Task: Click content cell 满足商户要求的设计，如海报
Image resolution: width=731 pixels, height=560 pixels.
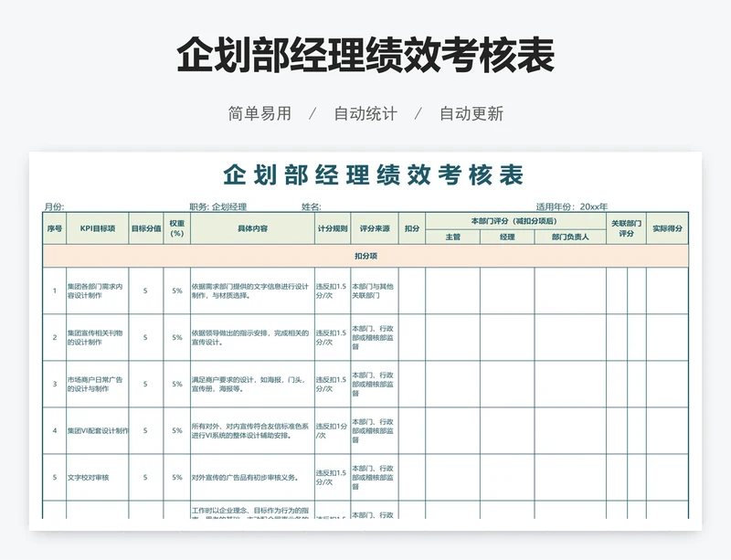Action: pos(253,385)
